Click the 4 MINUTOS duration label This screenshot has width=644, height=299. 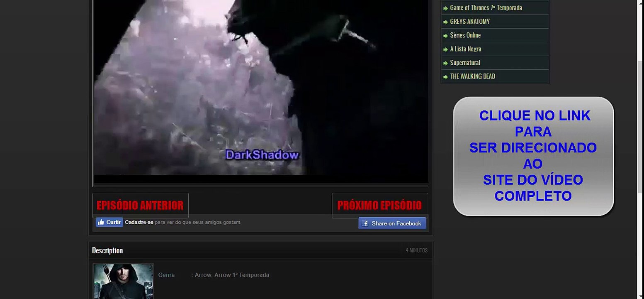point(416,250)
